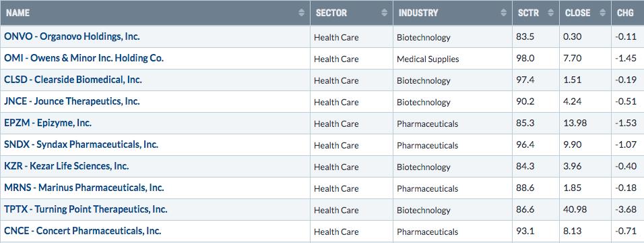Open ONVO - Organovo Holdings link
The height and width of the screenshot is (243, 644).
[x=72, y=36]
